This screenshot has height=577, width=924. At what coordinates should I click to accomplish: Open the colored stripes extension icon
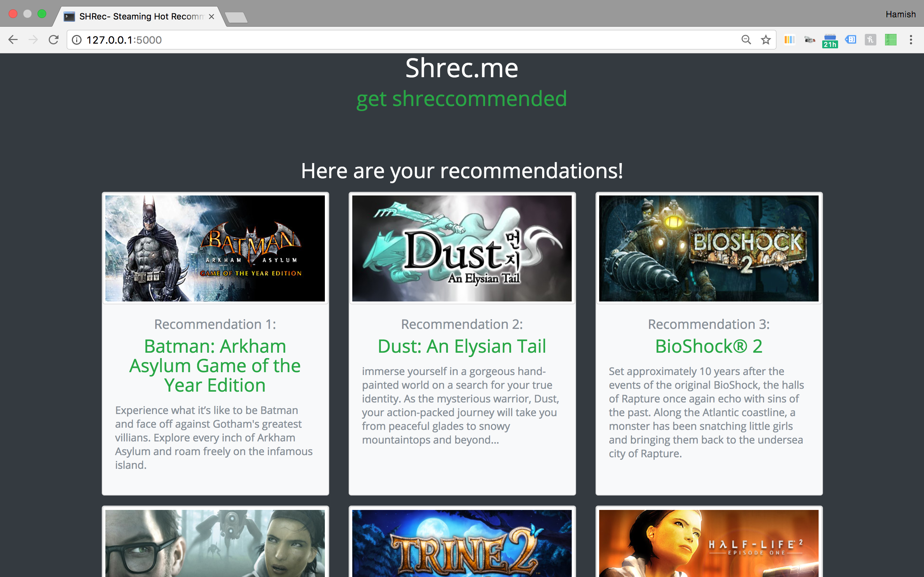point(789,40)
